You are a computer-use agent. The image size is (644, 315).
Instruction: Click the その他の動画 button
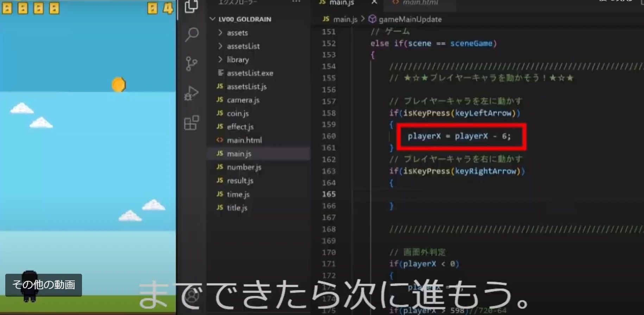[x=44, y=285]
